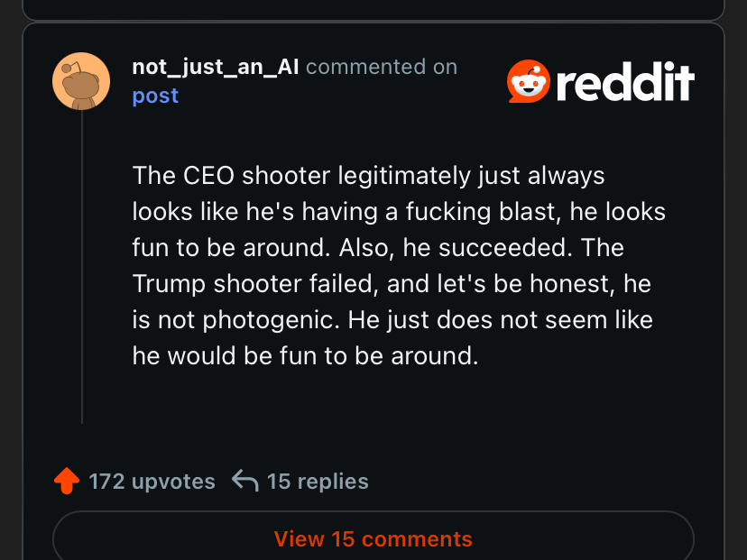Click the line starting "fun to be around. Also"

pos(378,247)
